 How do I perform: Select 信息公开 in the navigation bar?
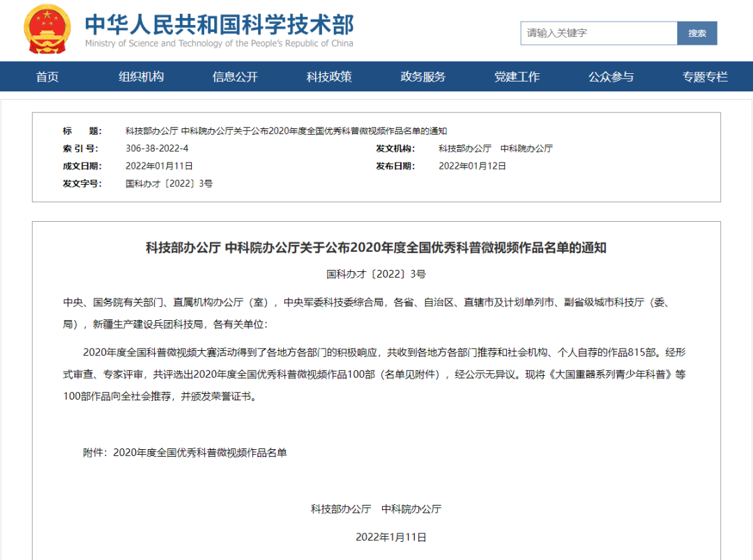click(x=235, y=77)
